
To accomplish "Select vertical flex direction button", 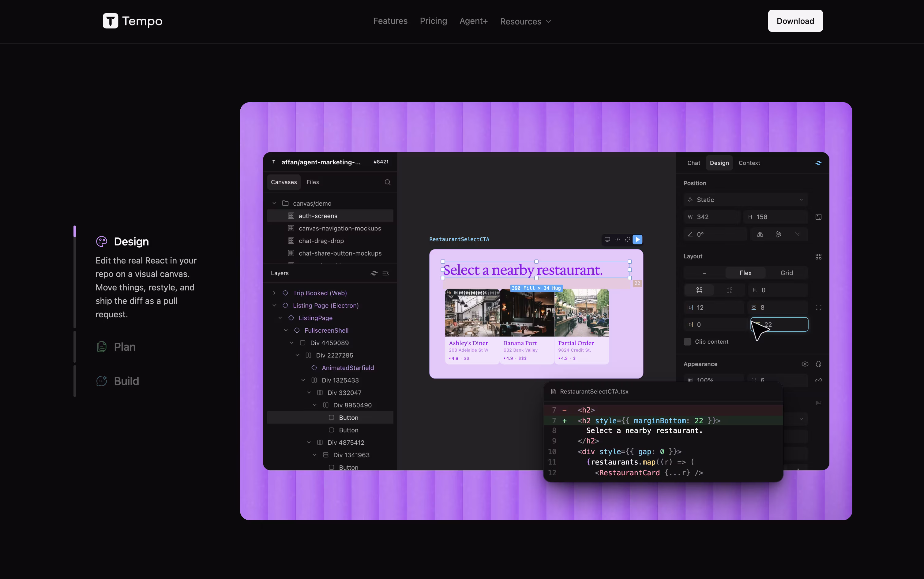I will click(x=729, y=290).
